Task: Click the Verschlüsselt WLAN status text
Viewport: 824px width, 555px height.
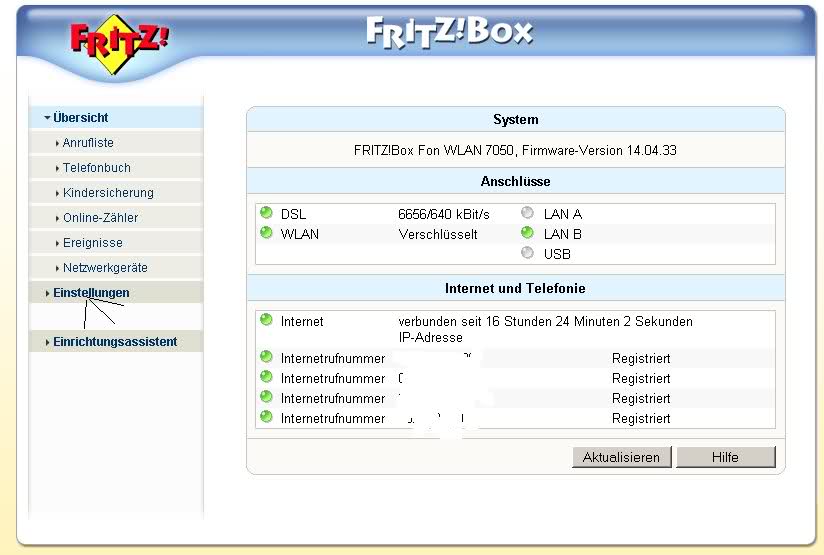Action: (x=438, y=234)
